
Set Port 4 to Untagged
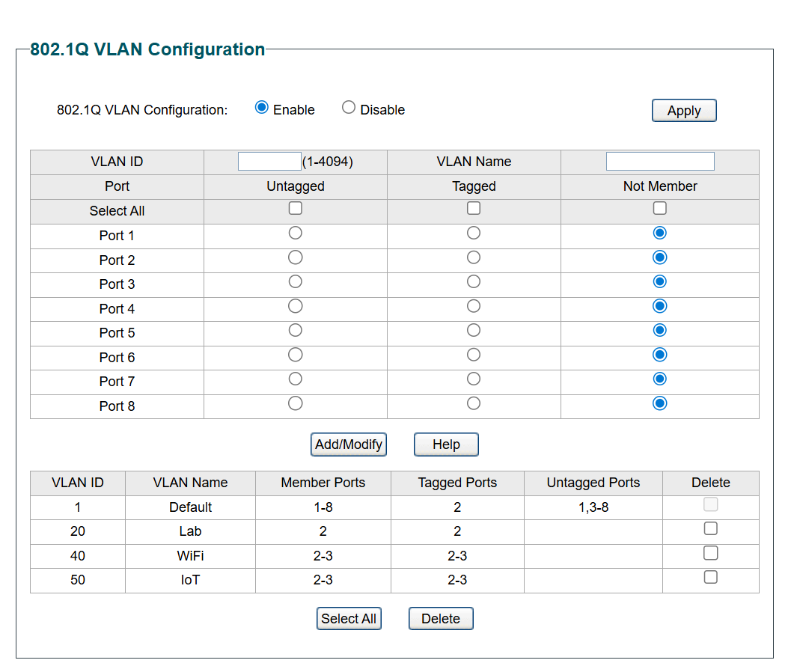tap(296, 306)
